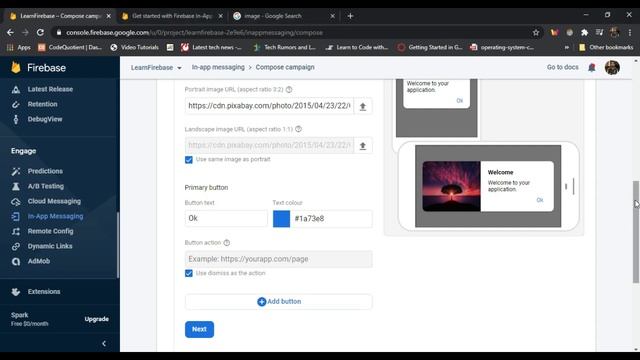The height and width of the screenshot is (360, 640).
Task: Open the user account avatar in Firebase
Action: coord(612,67)
